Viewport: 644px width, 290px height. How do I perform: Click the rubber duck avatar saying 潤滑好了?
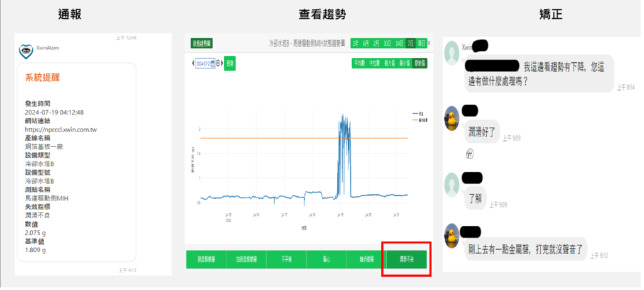453,118
